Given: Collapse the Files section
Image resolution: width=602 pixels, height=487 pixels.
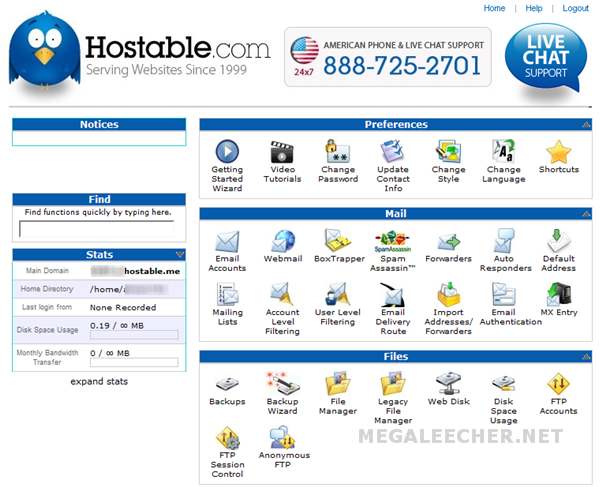Looking at the screenshot, I should click(586, 357).
